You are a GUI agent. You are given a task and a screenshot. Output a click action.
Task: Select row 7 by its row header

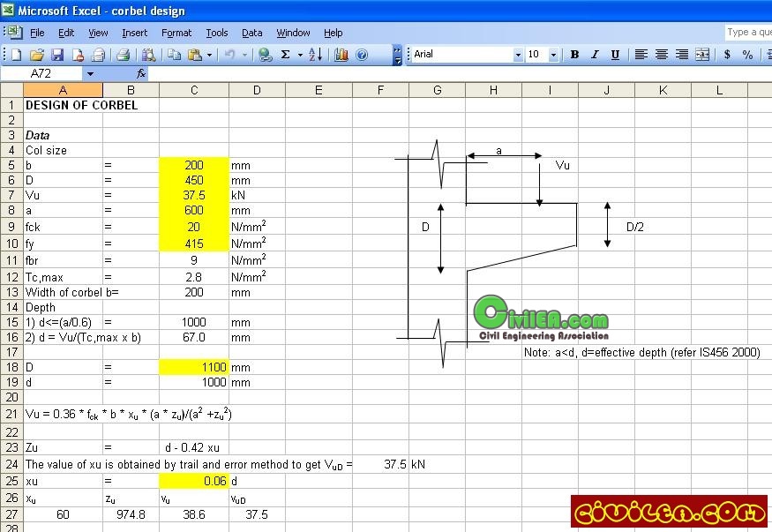pyautogui.click(x=11, y=195)
